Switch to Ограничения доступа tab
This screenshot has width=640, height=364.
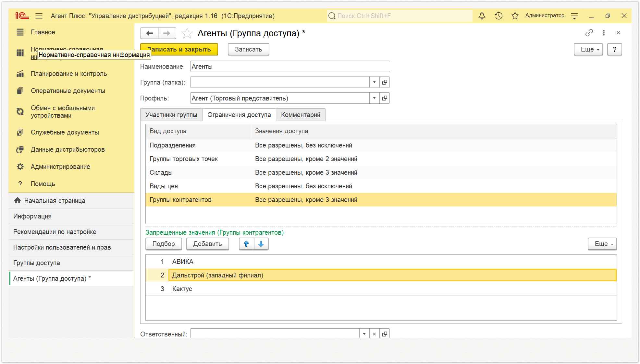[239, 115]
